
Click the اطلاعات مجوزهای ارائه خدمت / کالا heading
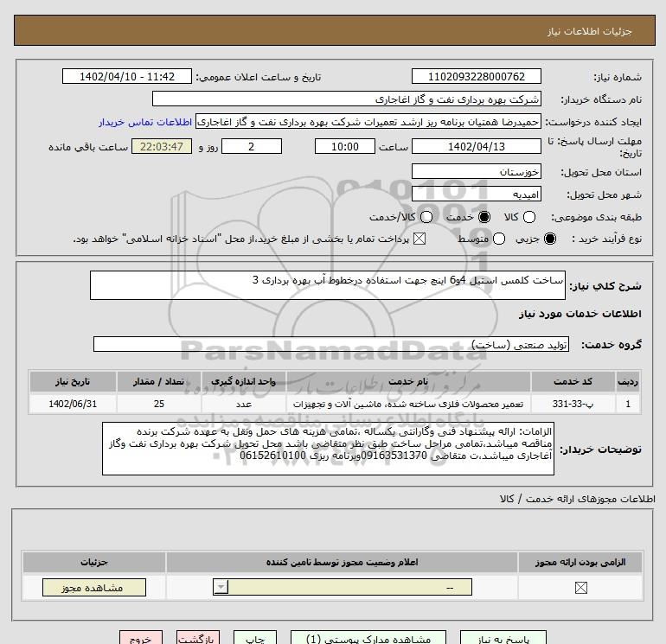[x=577, y=499]
